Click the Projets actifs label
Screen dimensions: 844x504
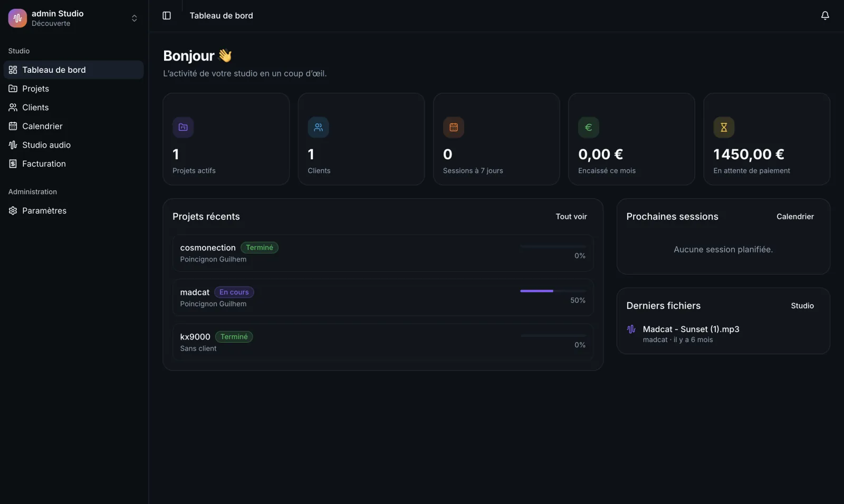[194, 171]
